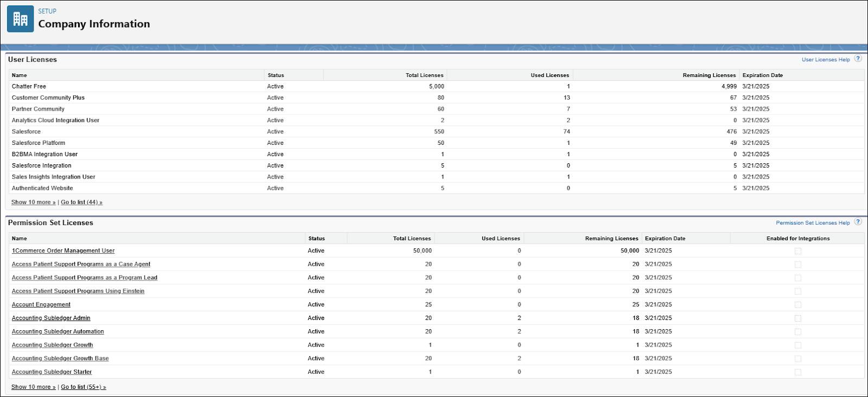Click the 74 used licenses value
The width and height of the screenshot is (868, 397).
[x=566, y=132]
